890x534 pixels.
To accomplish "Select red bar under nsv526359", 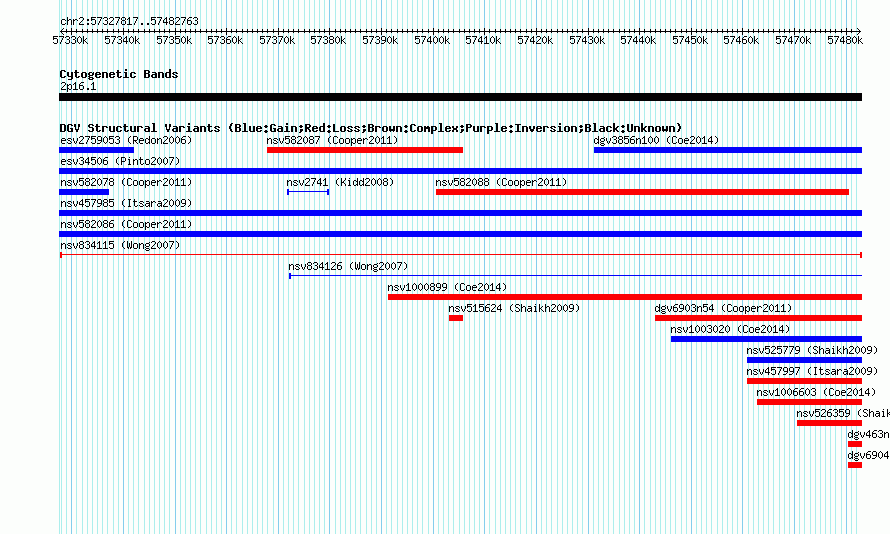I will click(x=829, y=423).
